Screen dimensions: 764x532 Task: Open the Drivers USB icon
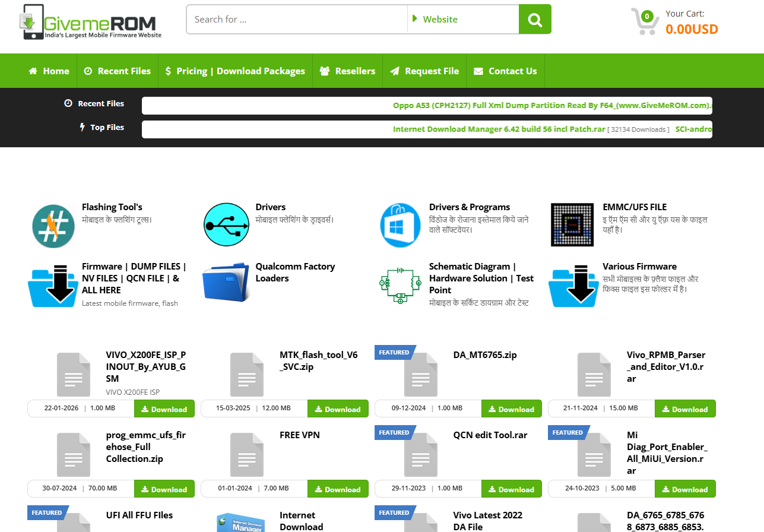[226, 224]
